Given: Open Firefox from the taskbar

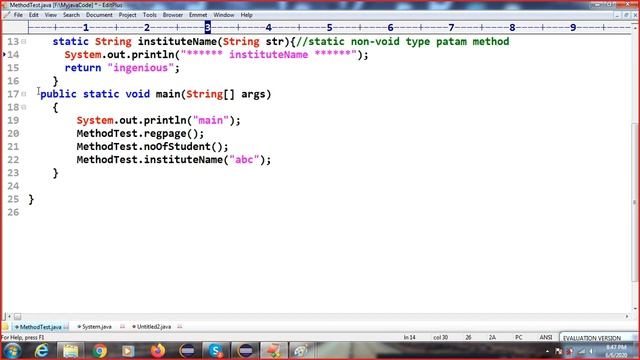Looking at the screenshot, I should coord(158,351).
